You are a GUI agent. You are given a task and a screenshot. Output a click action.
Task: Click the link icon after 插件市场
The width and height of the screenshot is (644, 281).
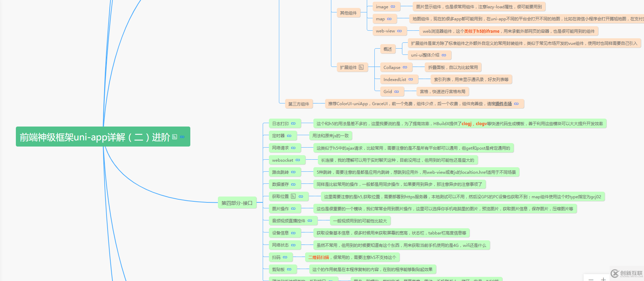point(516,104)
